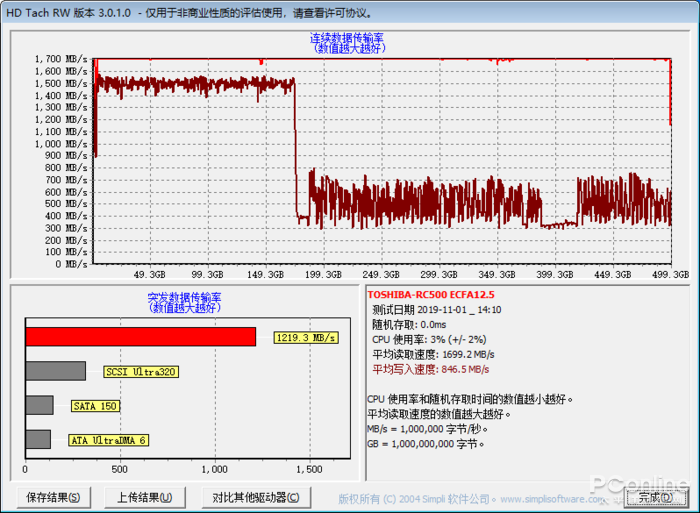Click the SATA 150 yellow label
700x513 pixels.
click(95, 406)
